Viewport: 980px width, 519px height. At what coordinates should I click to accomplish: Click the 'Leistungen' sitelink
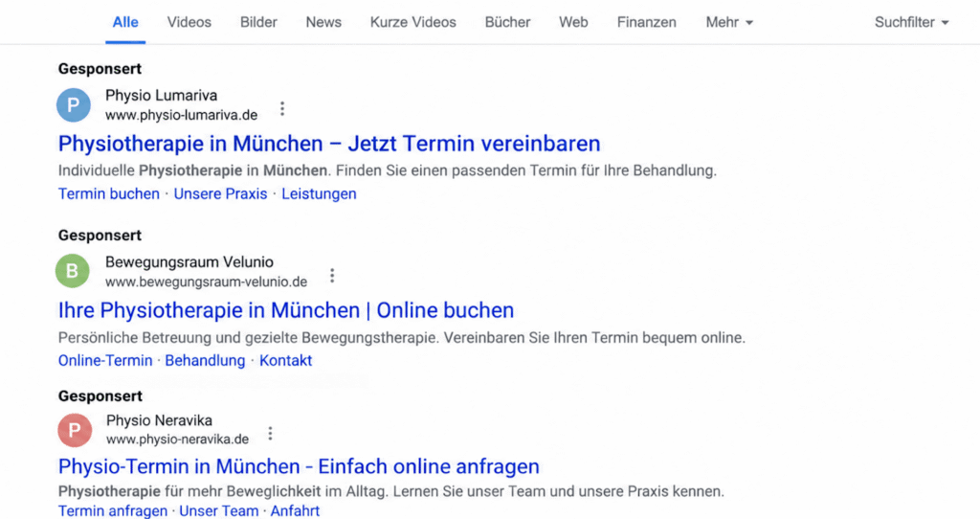(x=319, y=193)
